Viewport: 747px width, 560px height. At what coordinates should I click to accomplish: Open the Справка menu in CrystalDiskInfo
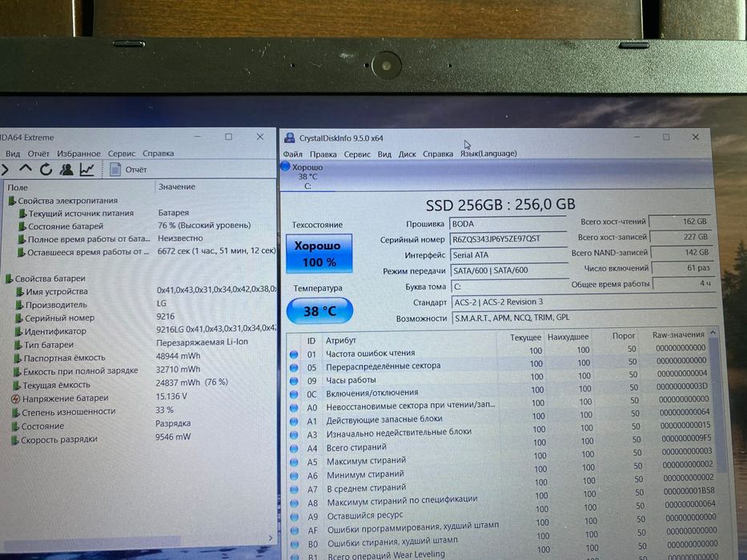[x=438, y=154]
